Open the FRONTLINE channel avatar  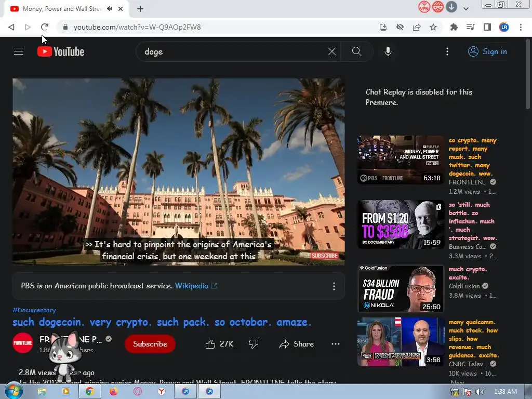point(23,343)
